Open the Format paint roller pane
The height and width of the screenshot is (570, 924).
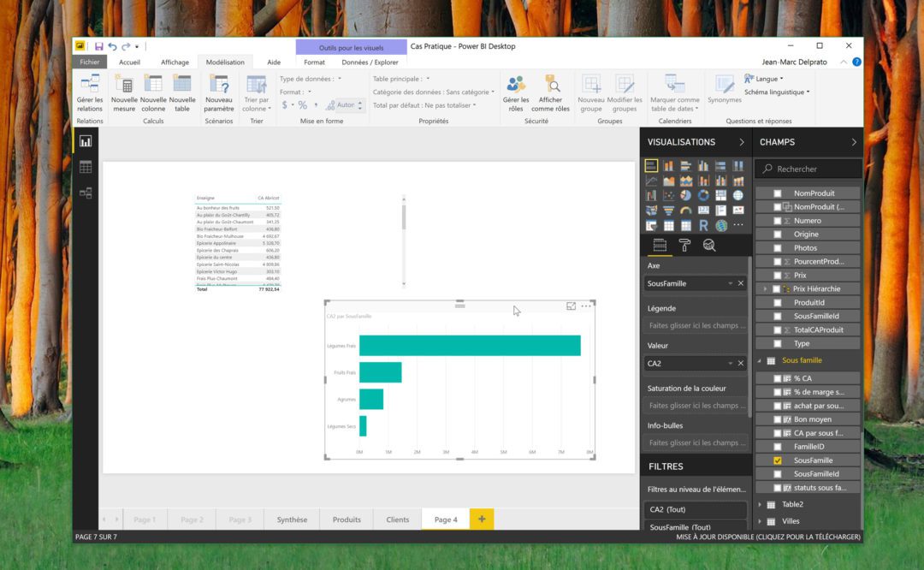pyautogui.click(x=684, y=246)
